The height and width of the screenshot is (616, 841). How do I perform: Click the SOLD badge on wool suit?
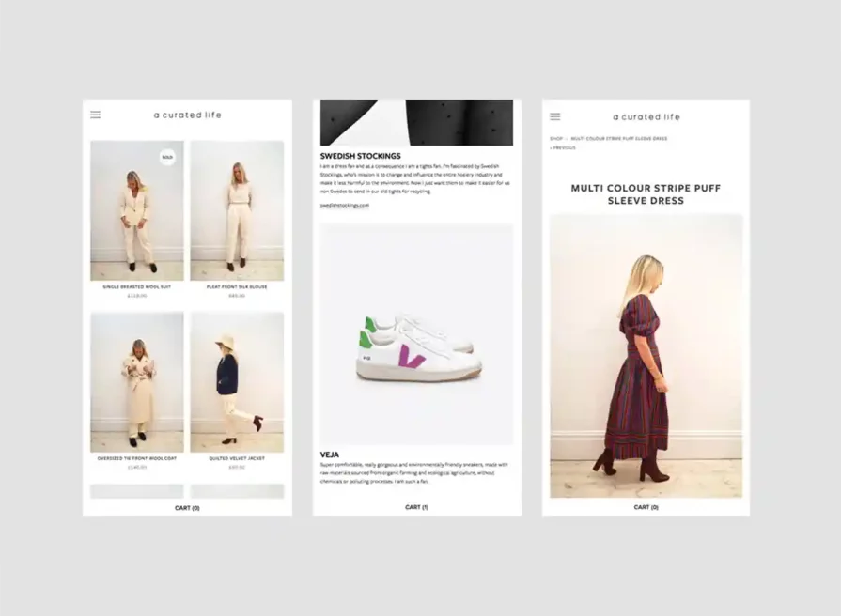[x=167, y=157]
